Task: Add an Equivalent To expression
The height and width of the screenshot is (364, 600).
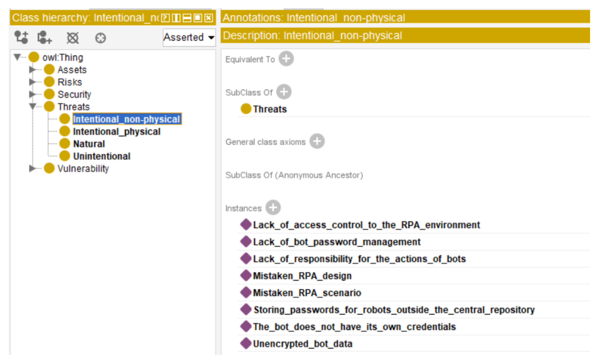Action: click(x=286, y=59)
